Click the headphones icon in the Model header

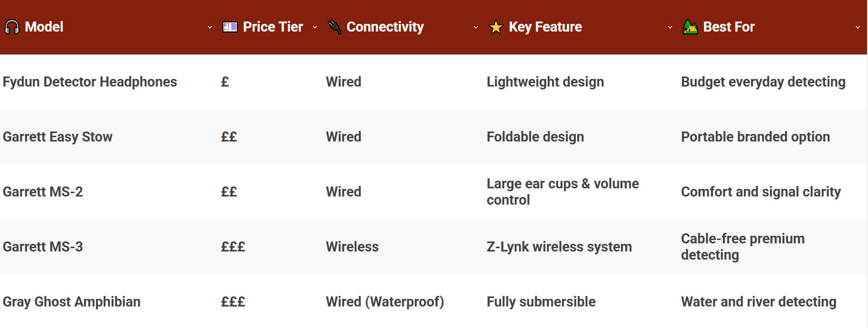coord(11,27)
